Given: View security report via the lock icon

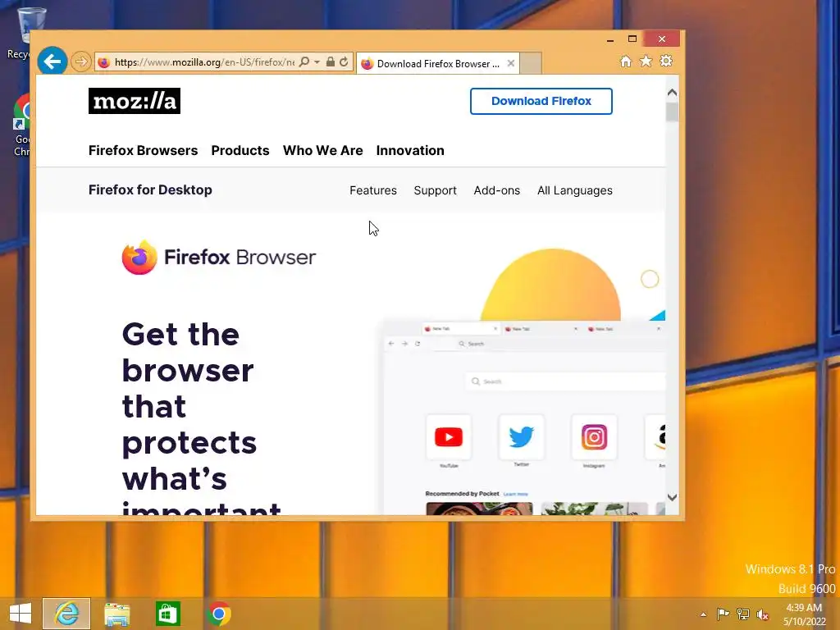Looking at the screenshot, I should click(x=331, y=62).
